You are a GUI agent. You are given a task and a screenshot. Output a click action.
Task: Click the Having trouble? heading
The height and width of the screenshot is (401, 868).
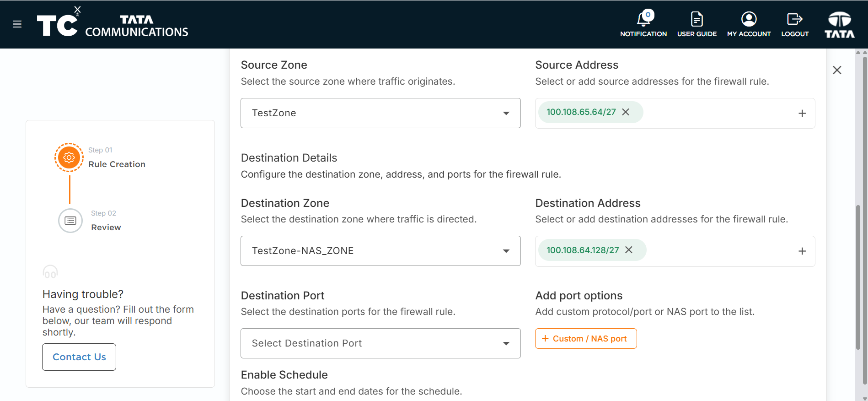click(x=83, y=294)
